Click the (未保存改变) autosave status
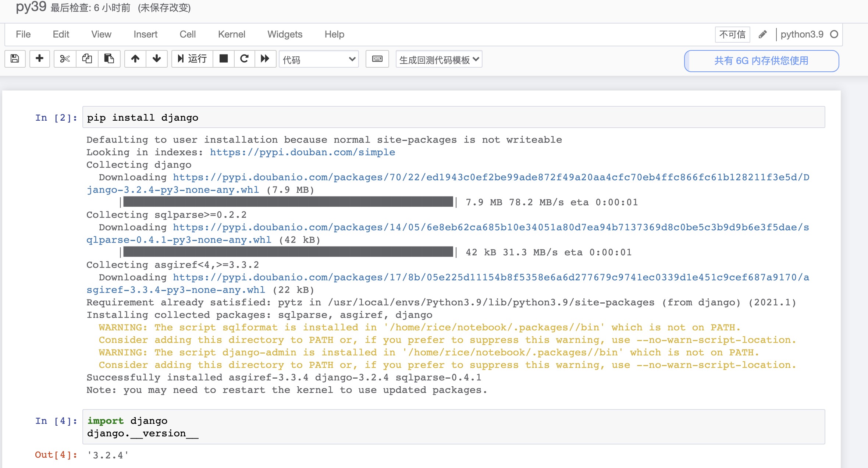 (164, 8)
